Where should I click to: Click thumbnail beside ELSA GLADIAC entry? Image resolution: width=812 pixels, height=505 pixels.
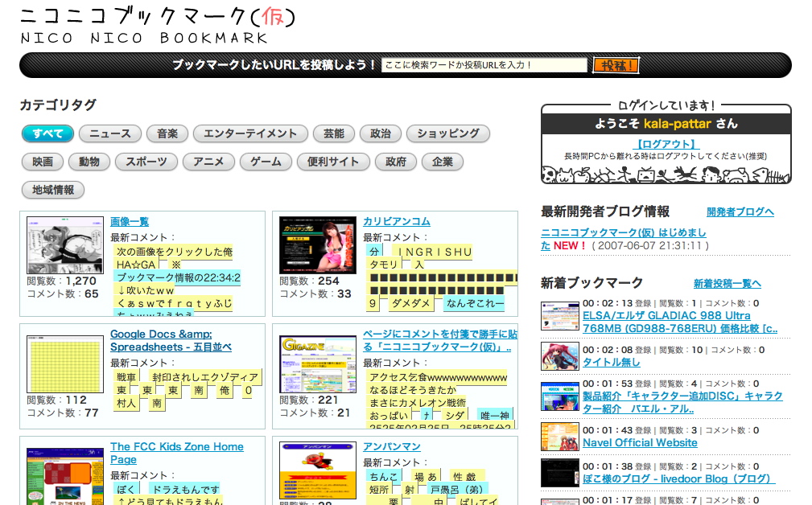coord(560,315)
